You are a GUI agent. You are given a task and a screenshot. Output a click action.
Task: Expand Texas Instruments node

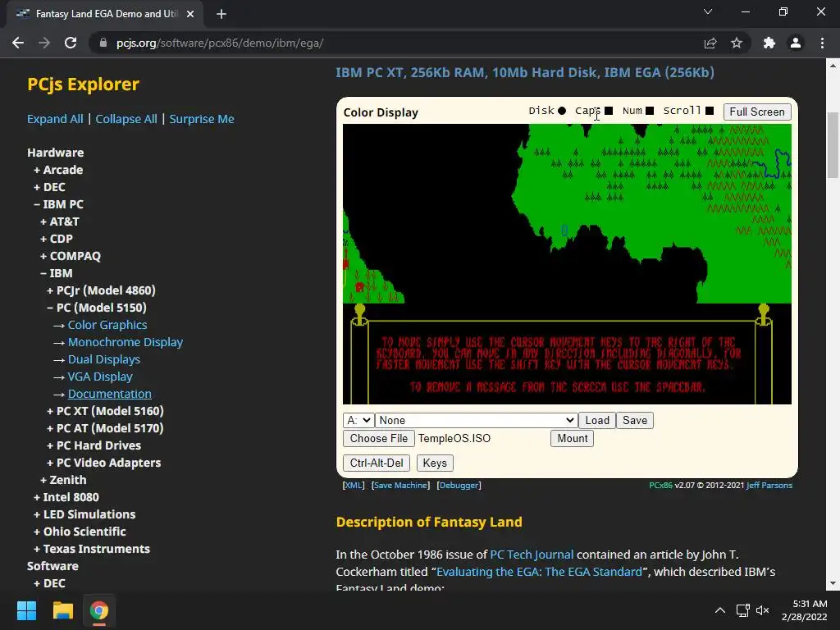pyautogui.click(x=92, y=549)
